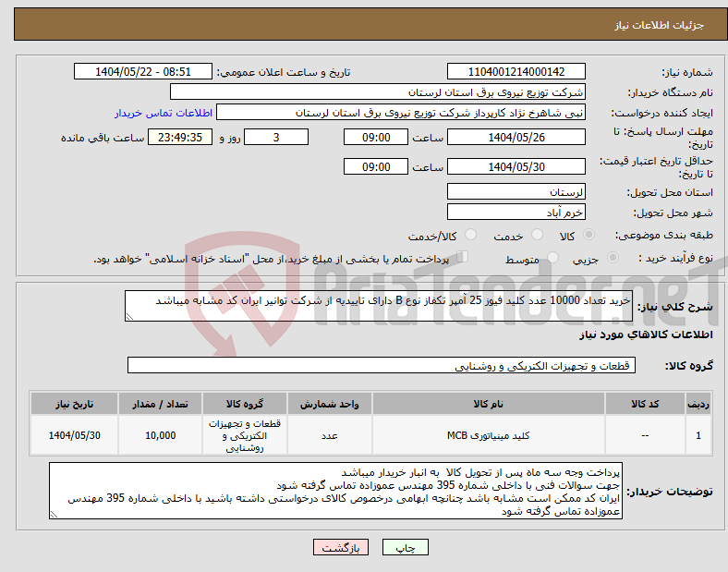Click the price validity date 1404/05/30 field
This screenshot has height=572, width=728.
[x=516, y=166]
